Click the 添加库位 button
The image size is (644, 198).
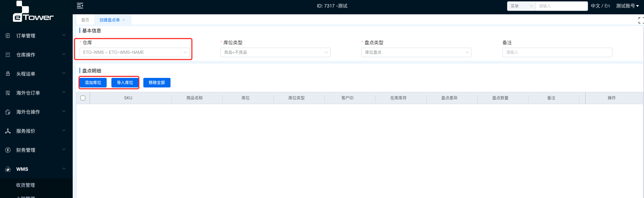click(93, 83)
